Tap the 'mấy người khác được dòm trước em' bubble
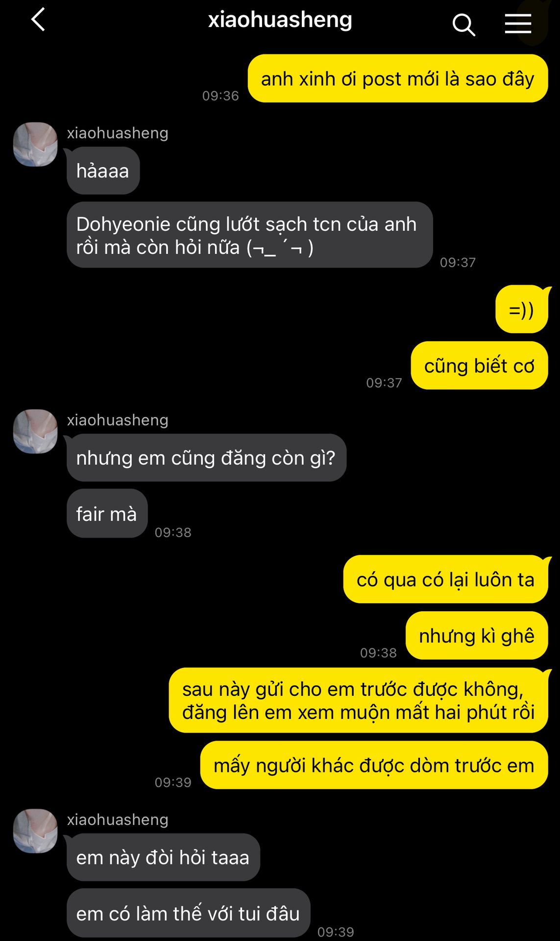The image size is (560, 941). (x=374, y=765)
